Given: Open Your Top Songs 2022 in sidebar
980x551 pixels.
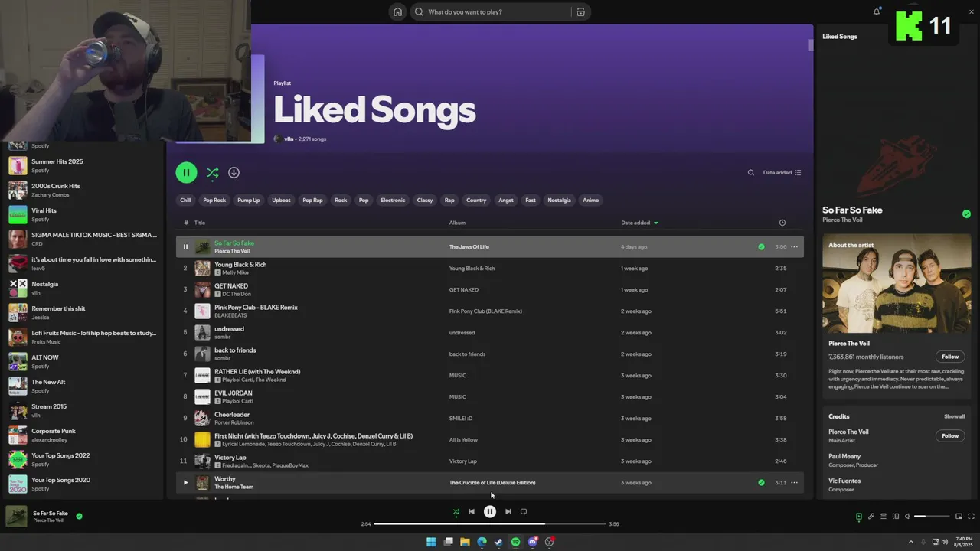Looking at the screenshot, I should [83, 459].
